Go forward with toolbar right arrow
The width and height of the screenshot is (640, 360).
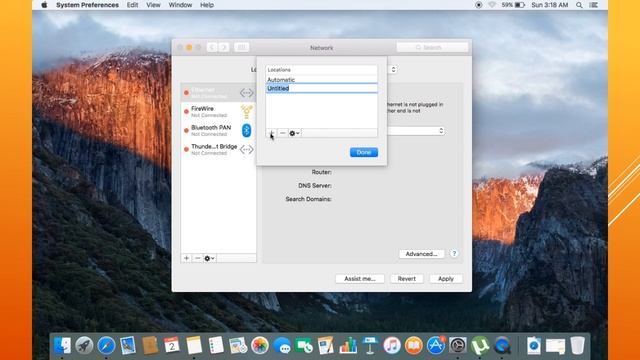click(223, 47)
